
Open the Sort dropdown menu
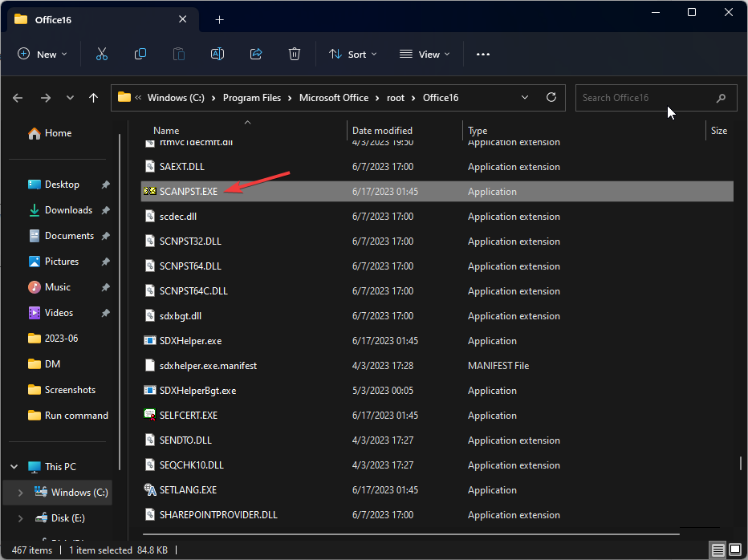[x=353, y=55]
